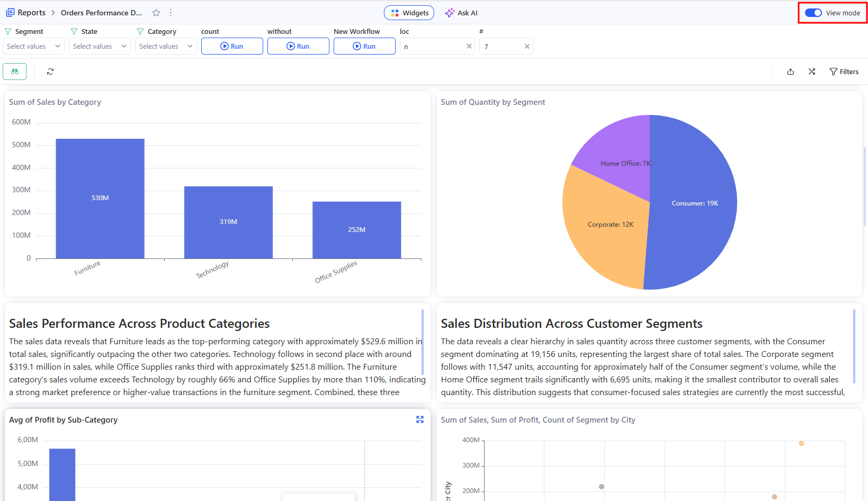868x501 pixels.
Task: Run the count workflow
Action: coord(232,46)
